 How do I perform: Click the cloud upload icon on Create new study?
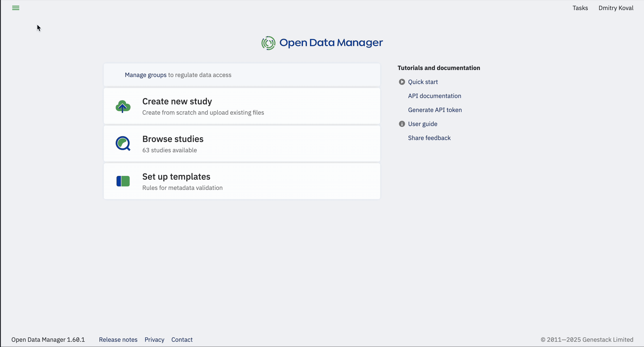123,106
